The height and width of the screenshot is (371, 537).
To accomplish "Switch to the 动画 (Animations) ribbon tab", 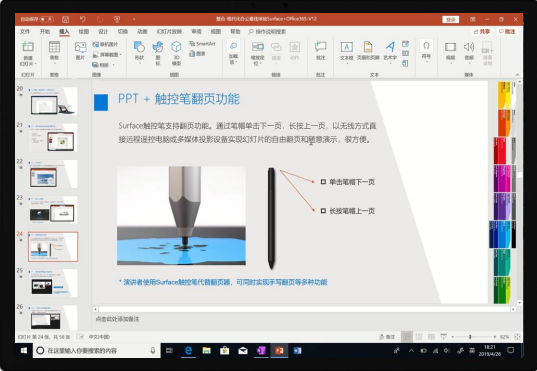I will pos(142,32).
